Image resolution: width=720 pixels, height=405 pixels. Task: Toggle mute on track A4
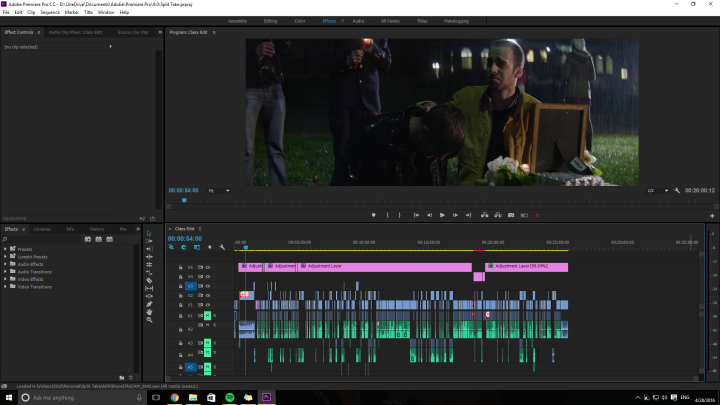pyautogui.click(x=207, y=353)
